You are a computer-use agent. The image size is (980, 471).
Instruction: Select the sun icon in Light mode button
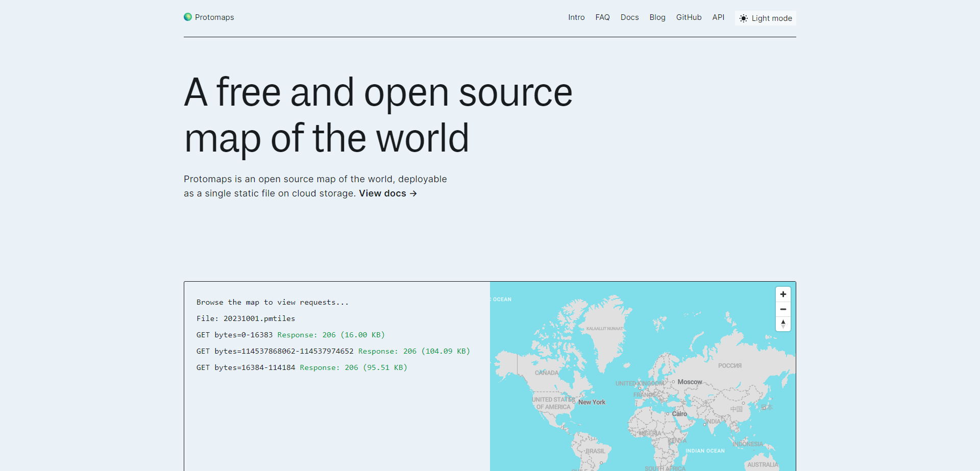point(744,18)
